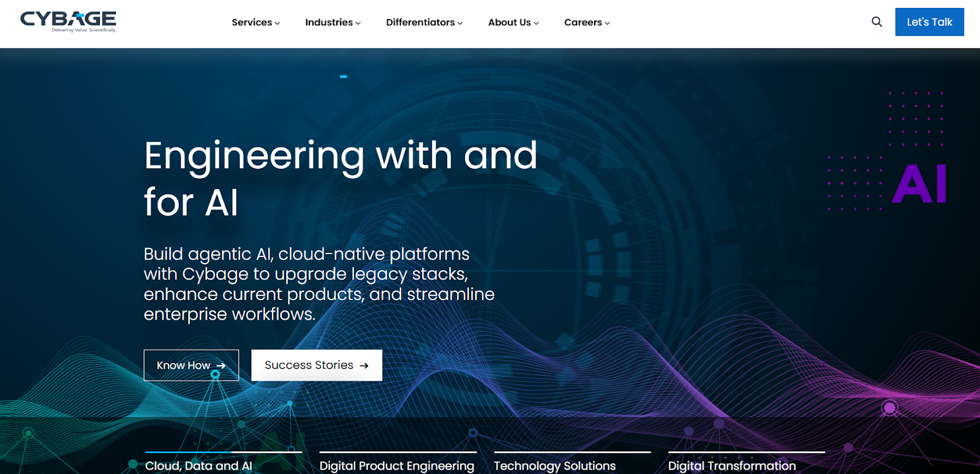980x474 pixels.
Task: Select the Technology Solutions tab
Action: pos(572,463)
